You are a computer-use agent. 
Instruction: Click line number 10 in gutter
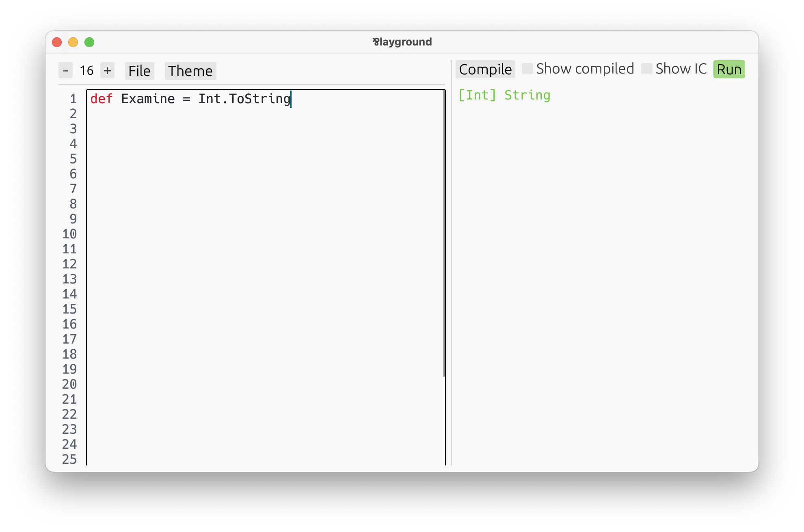[x=69, y=234]
